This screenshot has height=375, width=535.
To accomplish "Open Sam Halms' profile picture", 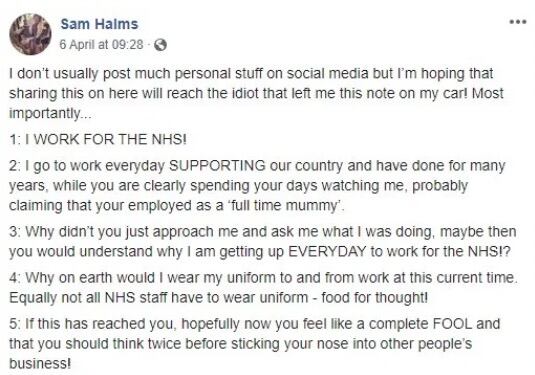I will pos(30,34).
